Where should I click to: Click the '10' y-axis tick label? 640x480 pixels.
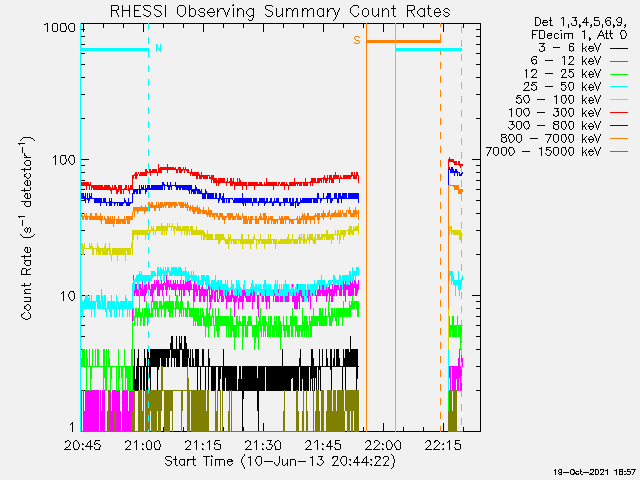coord(68,296)
